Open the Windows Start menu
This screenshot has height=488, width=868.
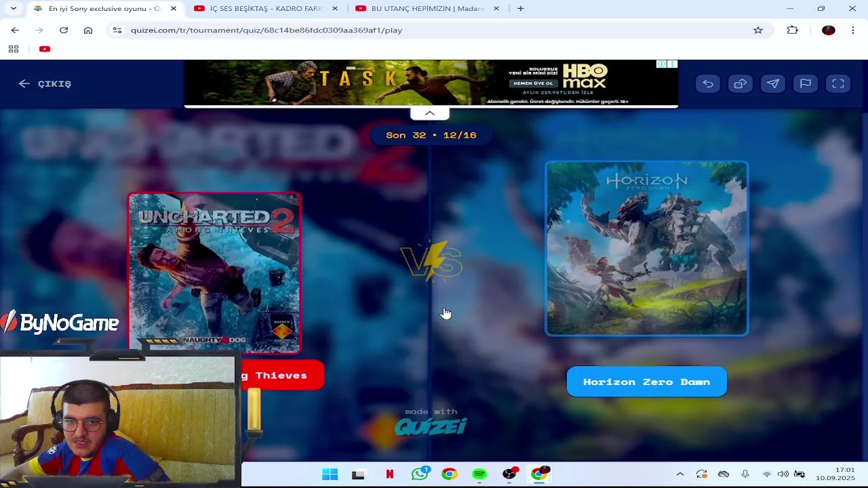click(x=330, y=474)
